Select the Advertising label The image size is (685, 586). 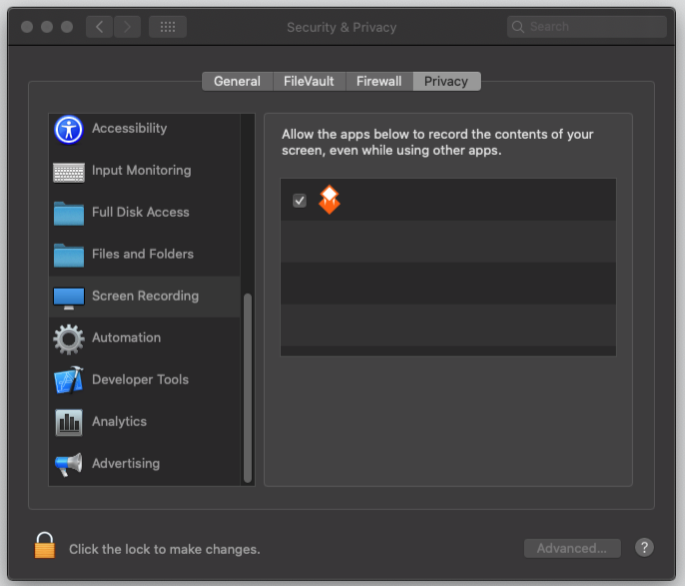point(126,464)
